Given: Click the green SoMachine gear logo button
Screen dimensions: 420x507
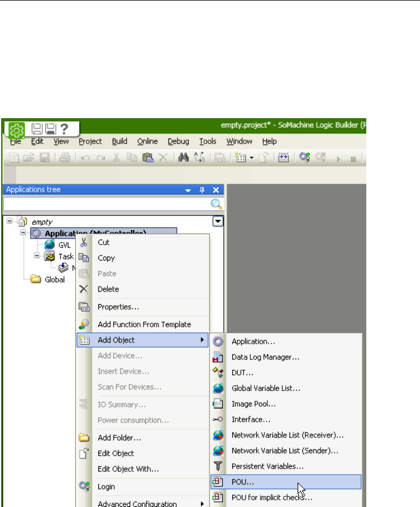Looking at the screenshot, I should point(16,130).
